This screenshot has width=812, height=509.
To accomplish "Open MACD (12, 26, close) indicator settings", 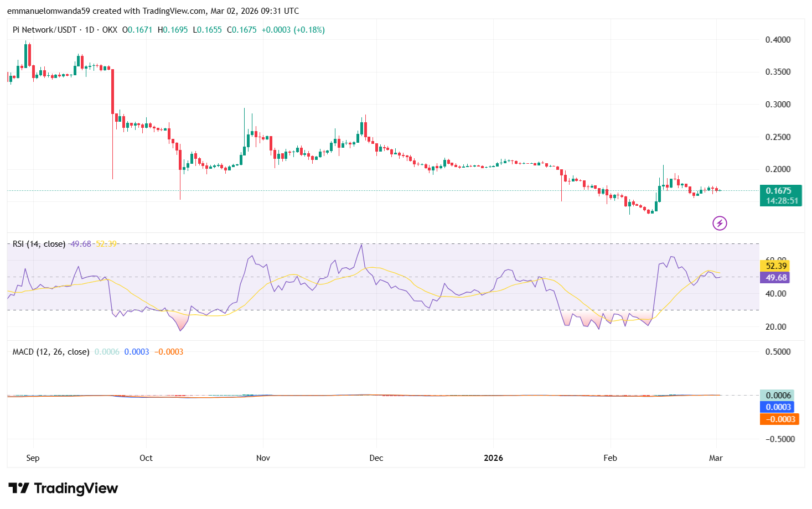I will 50,351.
